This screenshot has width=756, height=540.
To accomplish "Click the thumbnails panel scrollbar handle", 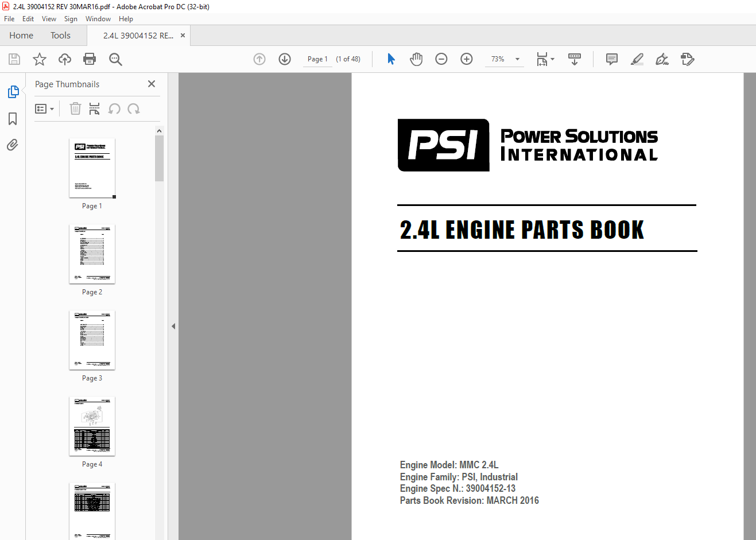I will coord(159,158).
